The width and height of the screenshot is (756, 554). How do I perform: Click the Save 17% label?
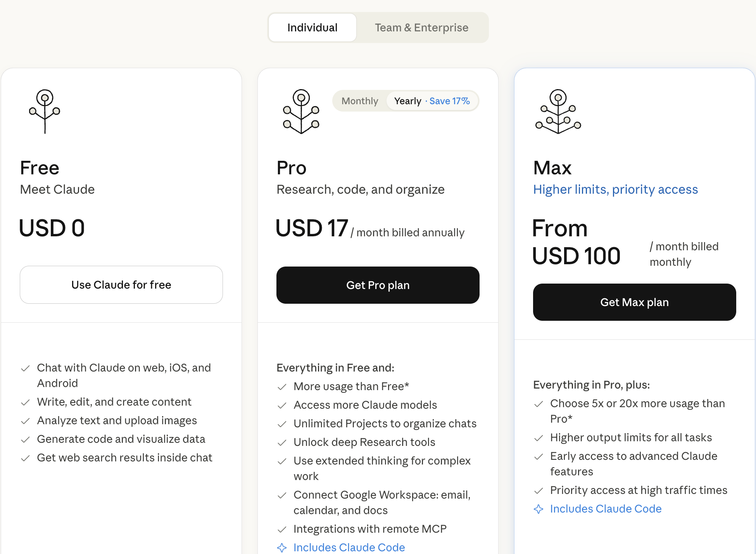[449, 101]
